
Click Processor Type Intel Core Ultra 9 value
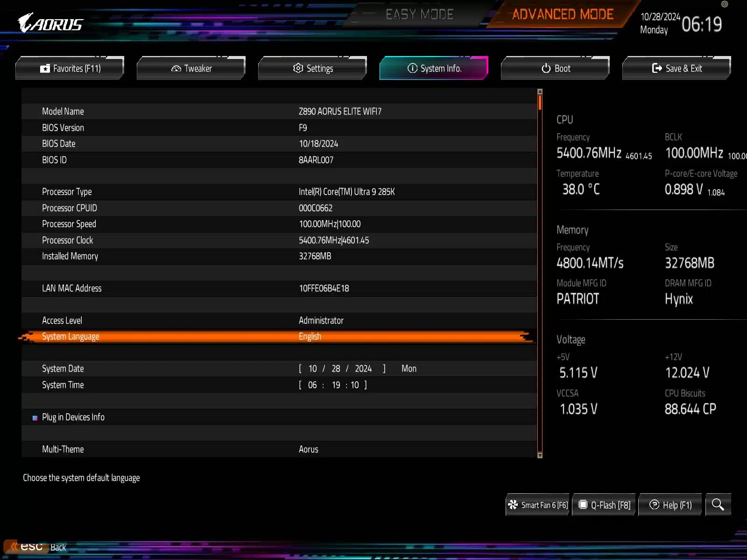pos(347,192)
